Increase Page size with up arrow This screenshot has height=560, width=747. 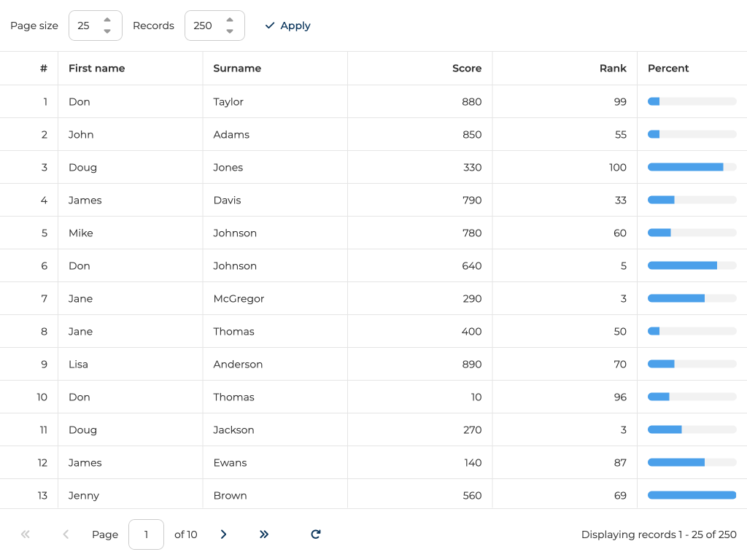(107, 20)
